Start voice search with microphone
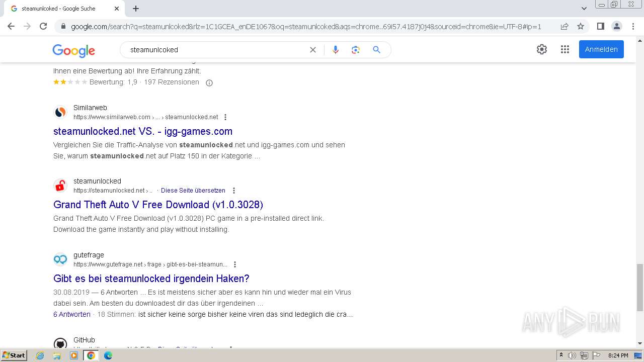This screenshot has height=362, width=644. point(336,50)
